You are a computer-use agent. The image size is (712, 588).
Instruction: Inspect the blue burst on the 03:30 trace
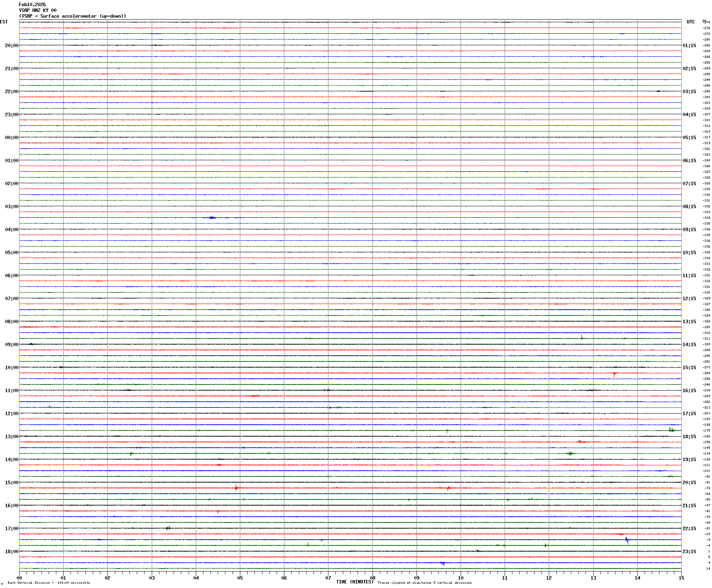point(212,218)
